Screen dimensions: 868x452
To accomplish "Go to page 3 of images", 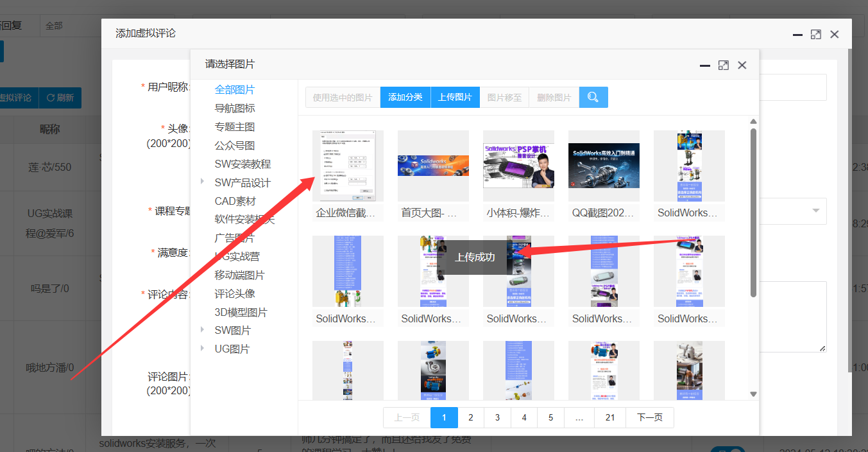I will click(x=497, y=417).
